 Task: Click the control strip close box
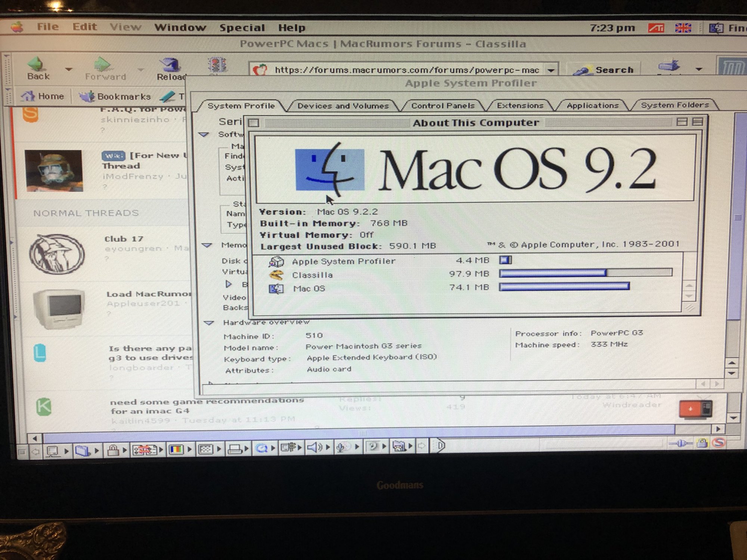click(22, 452)
